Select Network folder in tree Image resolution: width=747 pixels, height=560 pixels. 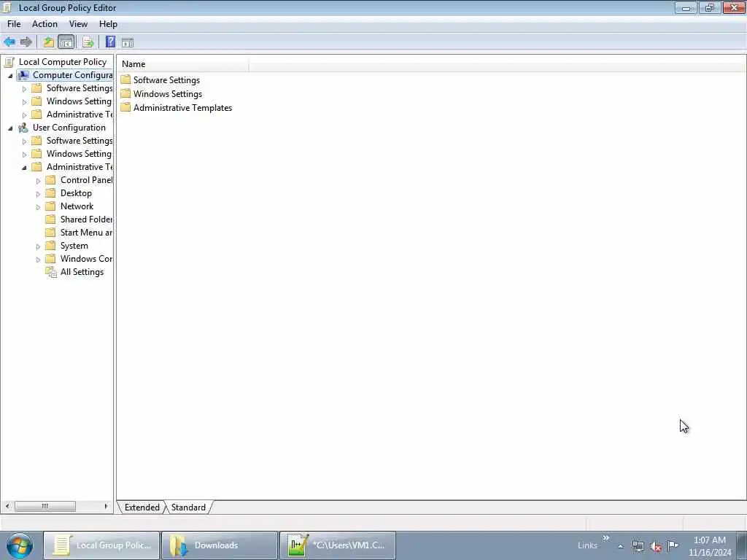click(x=77, y=206)
